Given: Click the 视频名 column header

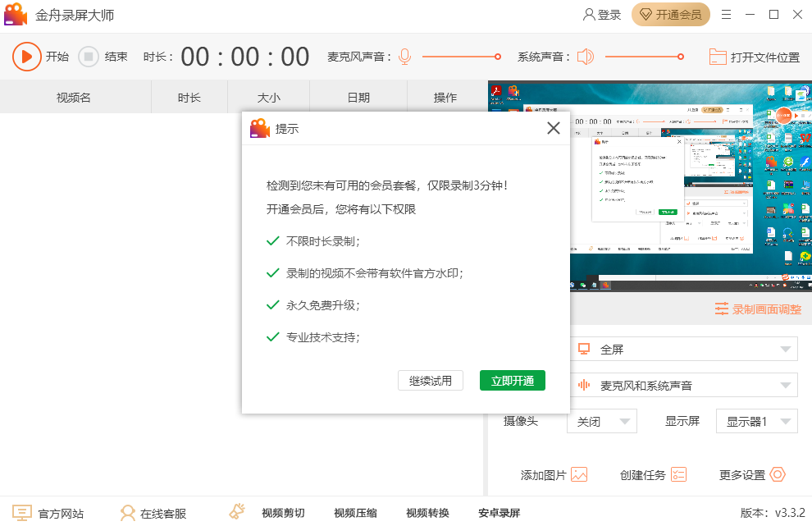Looking at the screenshot, I should (74, 98).
